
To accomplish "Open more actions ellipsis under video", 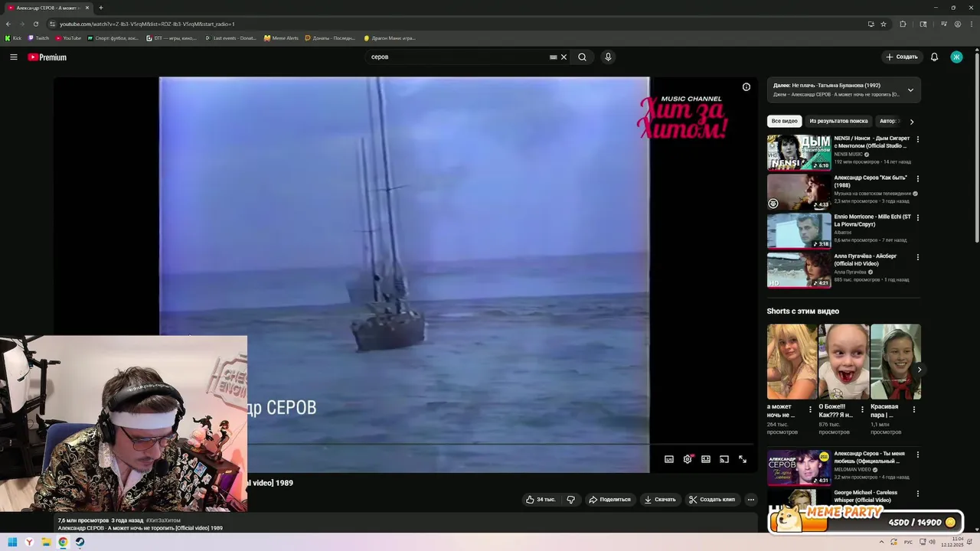I will point(751,500).
